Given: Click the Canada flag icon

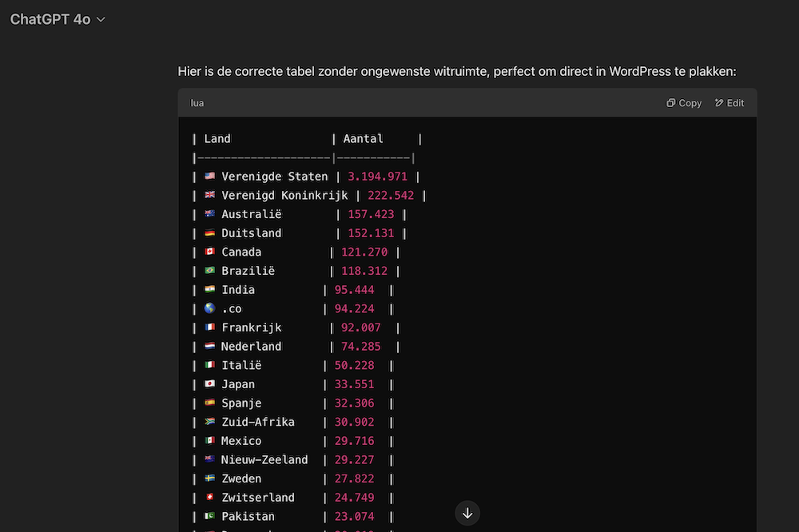Looking at the screenshot, I should [x=210, y=252].
